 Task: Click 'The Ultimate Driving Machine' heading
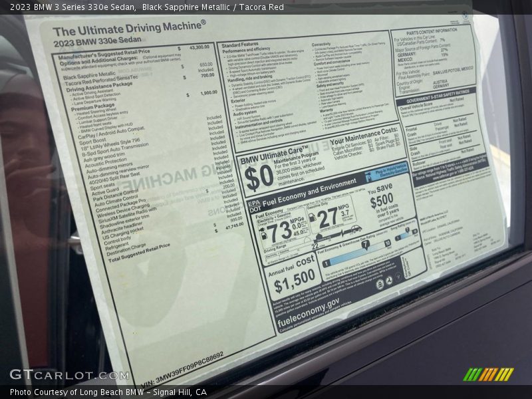tap(129, 28)
